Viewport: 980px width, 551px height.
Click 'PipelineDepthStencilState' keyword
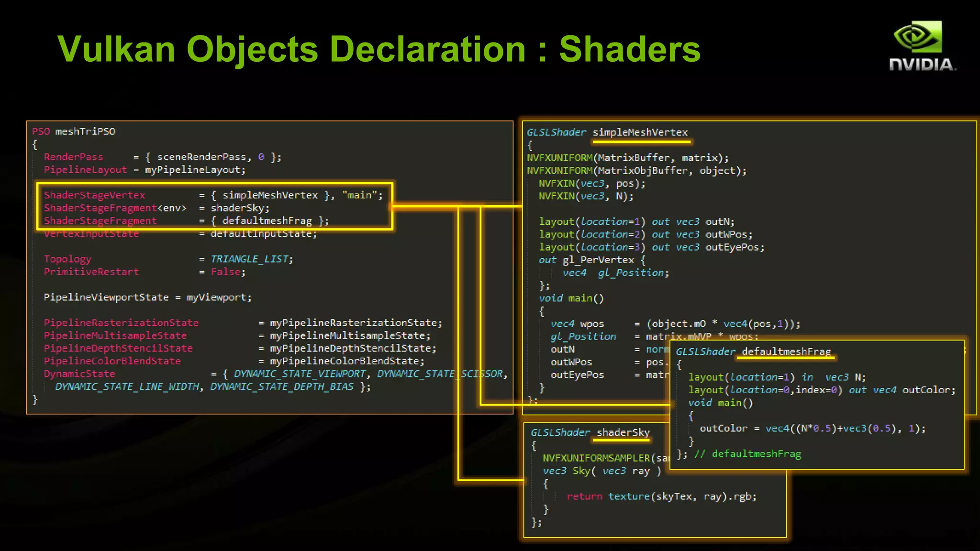[x=118, y=348]
